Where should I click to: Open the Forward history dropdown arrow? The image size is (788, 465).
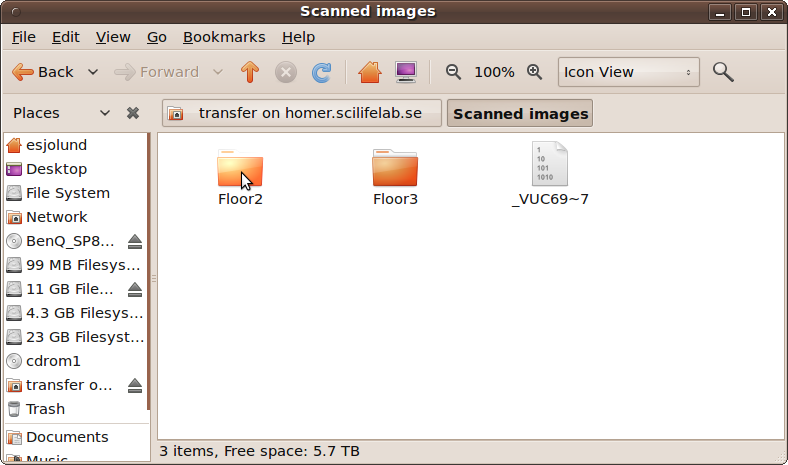218,72
